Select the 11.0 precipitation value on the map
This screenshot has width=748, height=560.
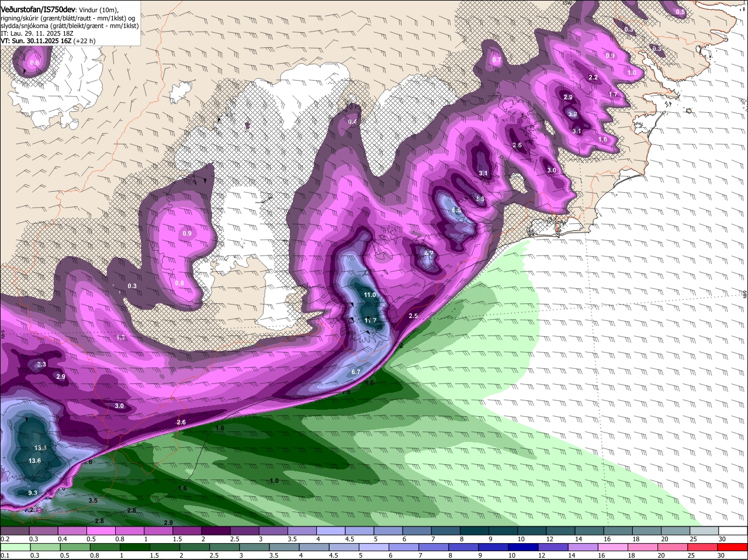[370, 295]
